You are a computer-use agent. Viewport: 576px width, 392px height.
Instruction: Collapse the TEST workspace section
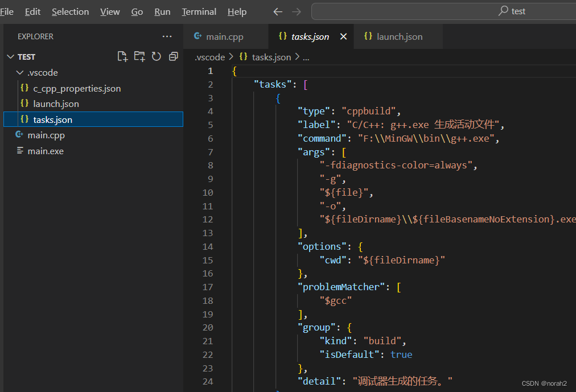(11, 56)
